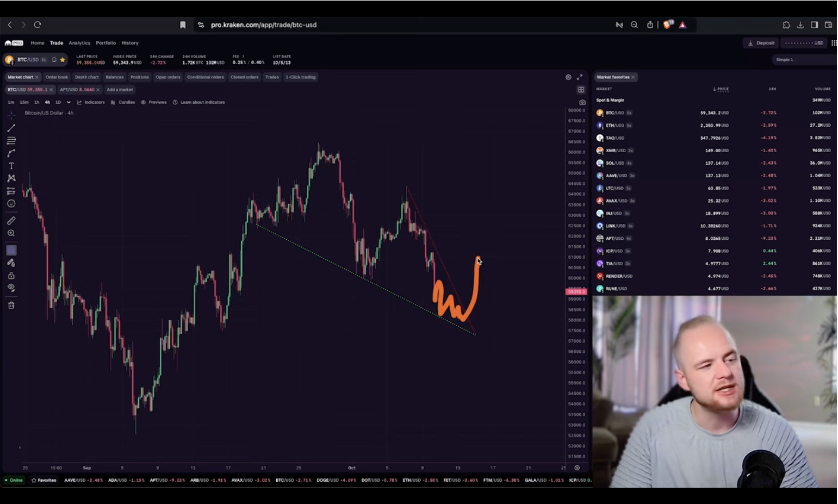Select the ruler measure tool

pyautogui.click(x=11, y=221)
